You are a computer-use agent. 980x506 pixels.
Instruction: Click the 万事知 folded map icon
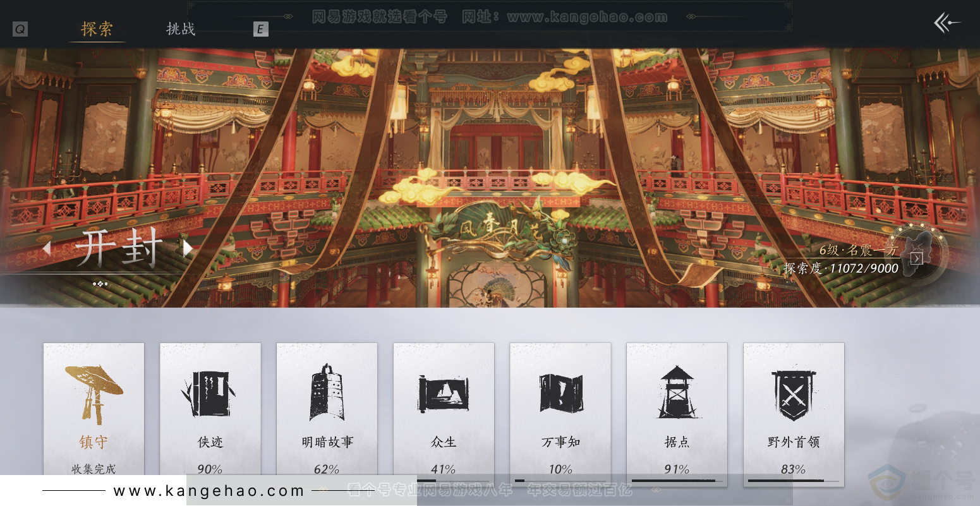pos(560,393)
